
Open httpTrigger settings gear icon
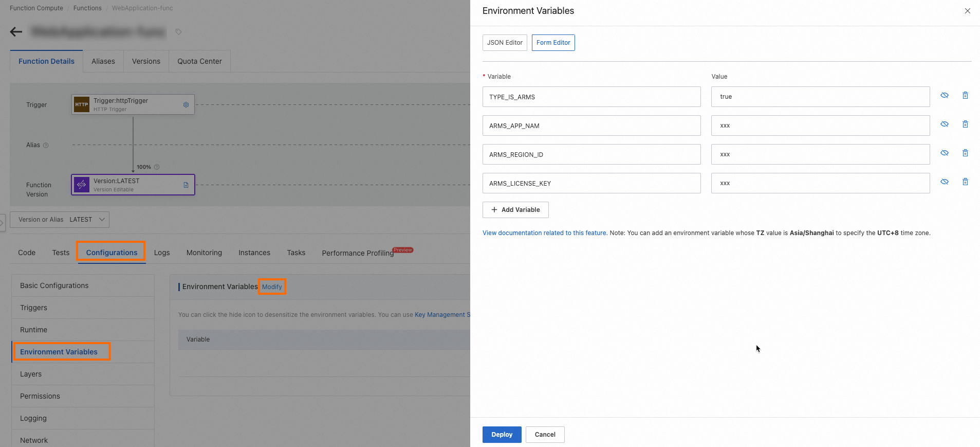(x=186, y=104)
